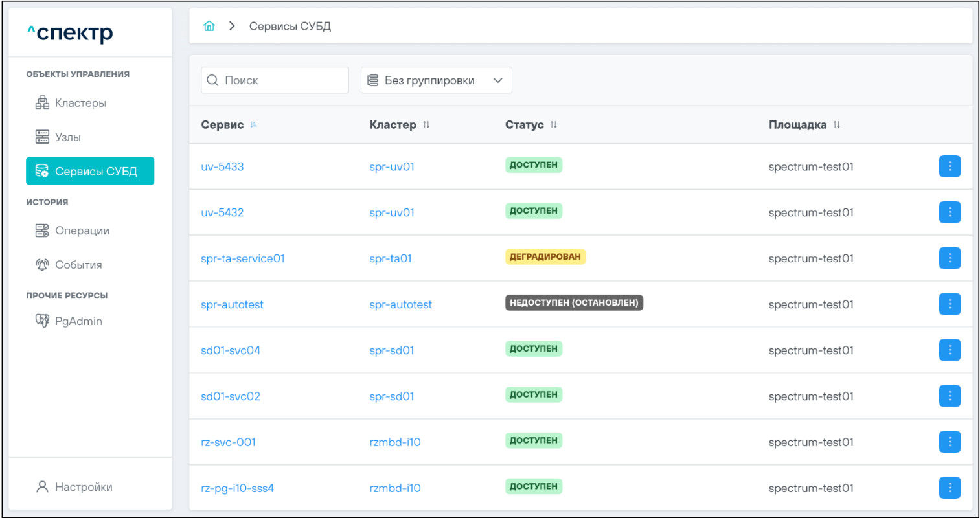Sort by Сервис column sort icon

tap(254, 125)
